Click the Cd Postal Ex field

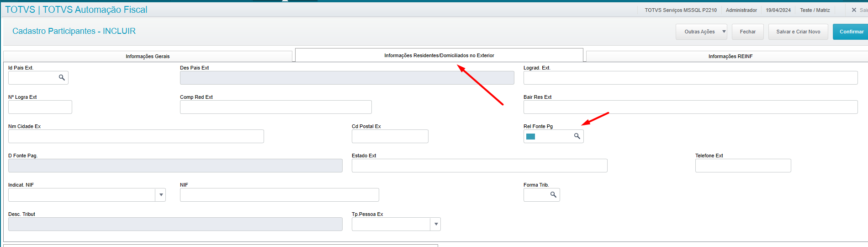click(x=390, y=136)
